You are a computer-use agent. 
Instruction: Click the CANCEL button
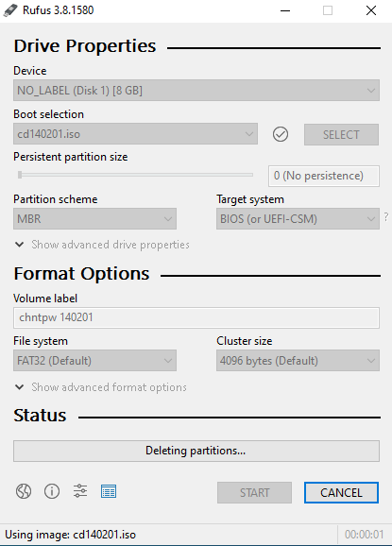[x=341, y=493]
